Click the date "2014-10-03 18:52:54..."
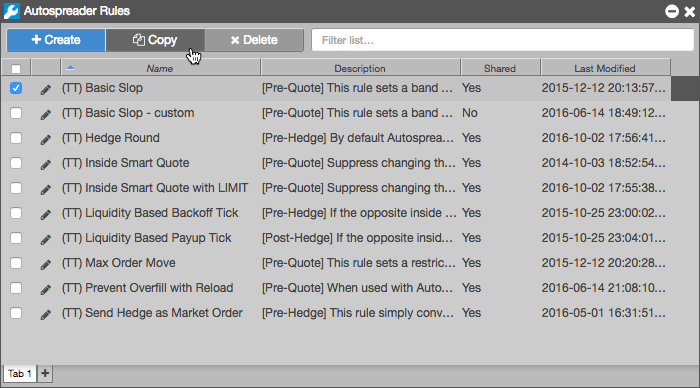This screenshot has width=700, height=388. (604, 163)
